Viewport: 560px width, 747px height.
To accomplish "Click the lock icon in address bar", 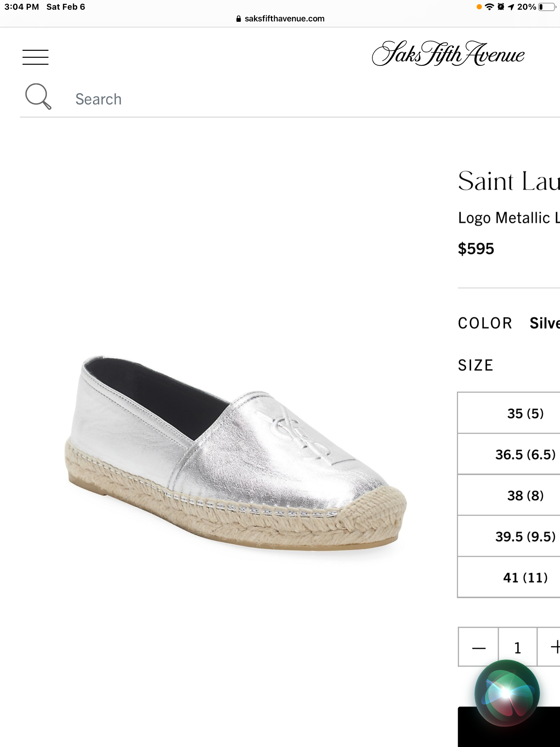I will click(x=239, y=19).
